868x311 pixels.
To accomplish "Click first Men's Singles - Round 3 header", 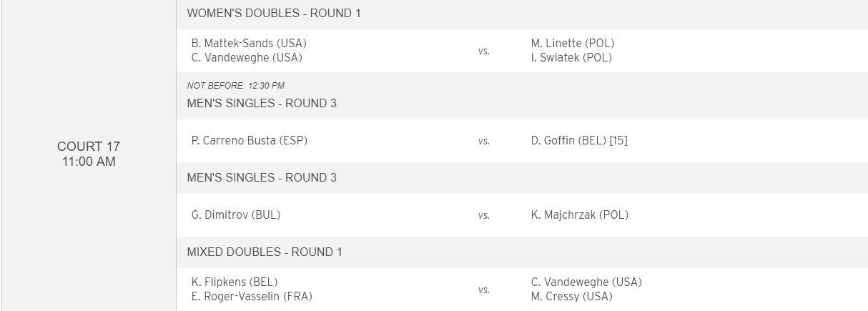I will pyautogui.click(x=262, y=103).
